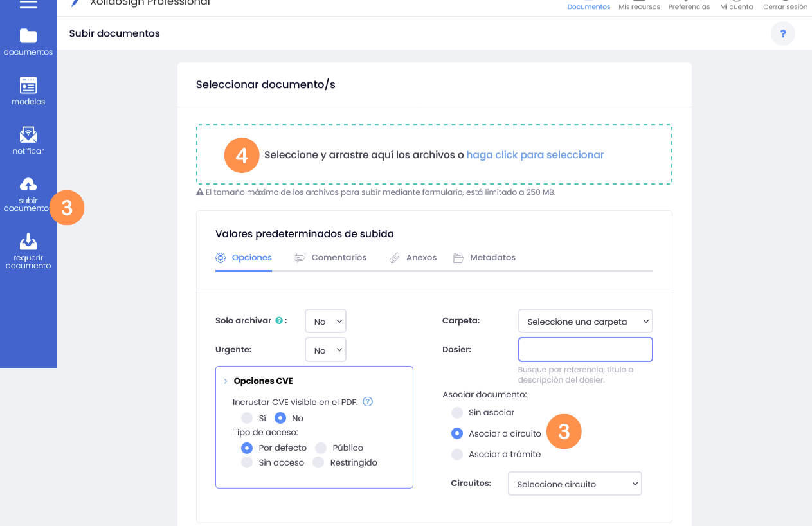The width and height of the screenshot is (812, 526).
Task: Open the Carpeta selection dropdown
Action: (585, 321)
